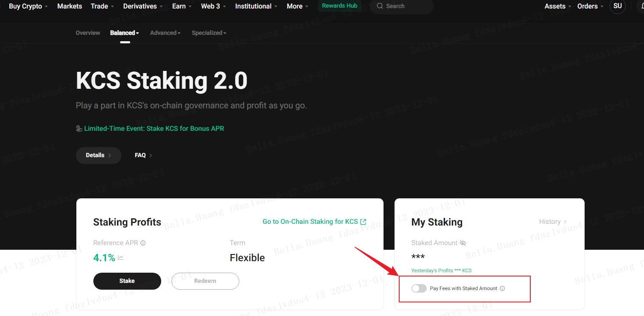Go to On-Chain Staking for KCS

point(314,222)
